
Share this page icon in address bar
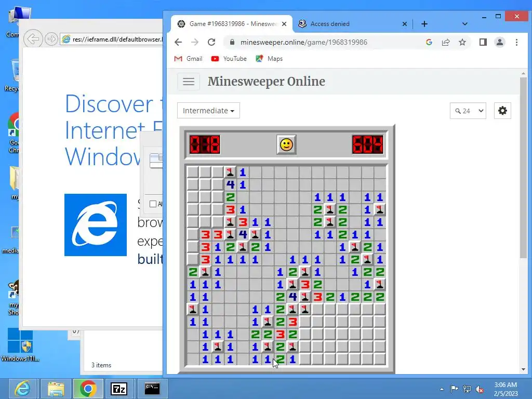click(x=445, y=42)
